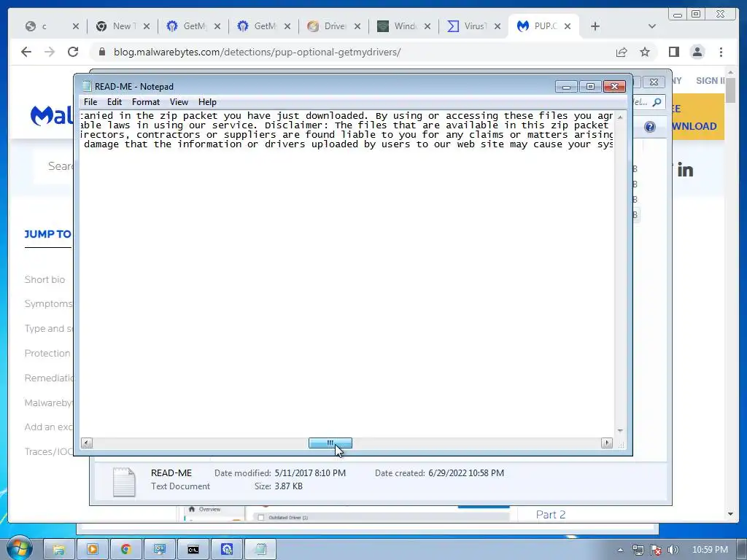
Task: Click LinkedIn share icon on page
Action: (685, 171)
